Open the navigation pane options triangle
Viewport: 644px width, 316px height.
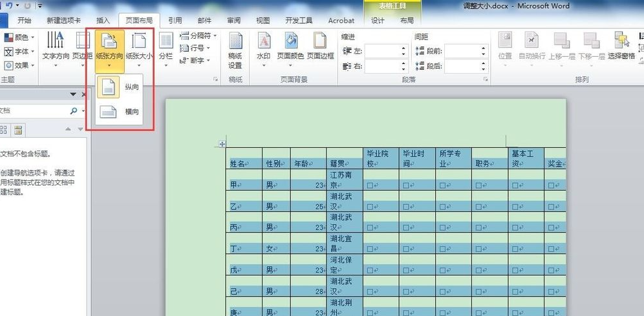[73, 94]
